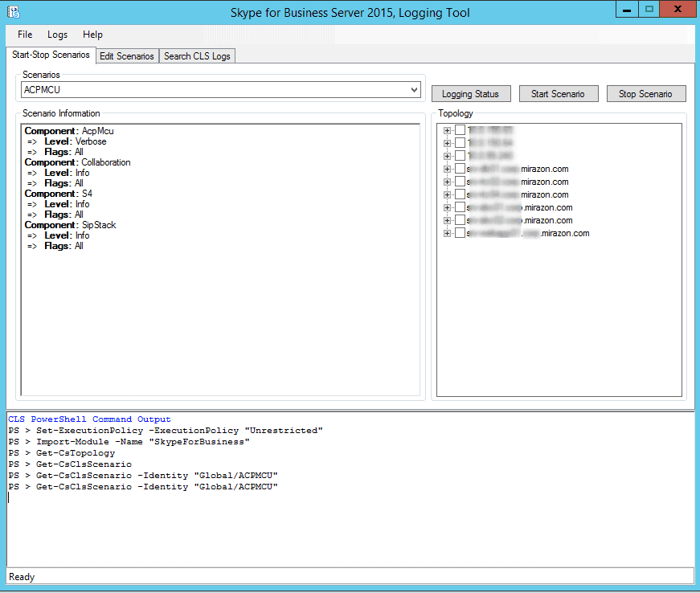Expand the last Topology node with longest mirazon.com name
This screenshot has height=593, width=700.
click(447, 233)
